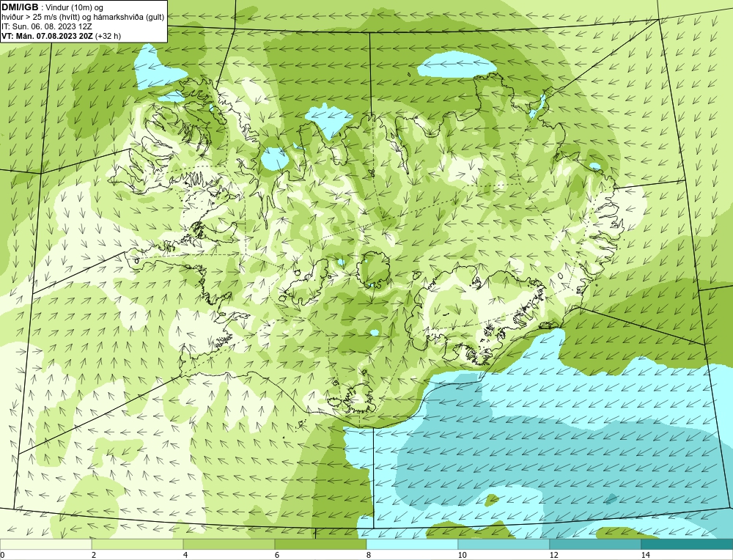Click legend value label 8
733x560 pixels.
pyautogui.click(x=369, y=555)
